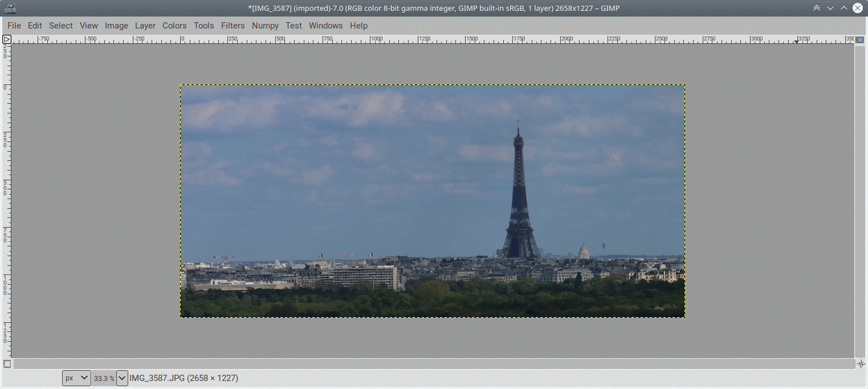The image size is (868, 389).
Task: Click the 33.3 % zoom input field
Action: (x=104, y=378)
